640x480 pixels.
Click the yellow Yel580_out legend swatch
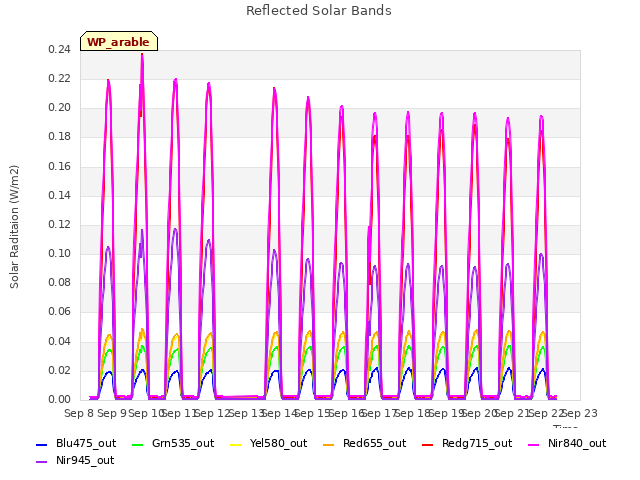(x=236, y=444)
